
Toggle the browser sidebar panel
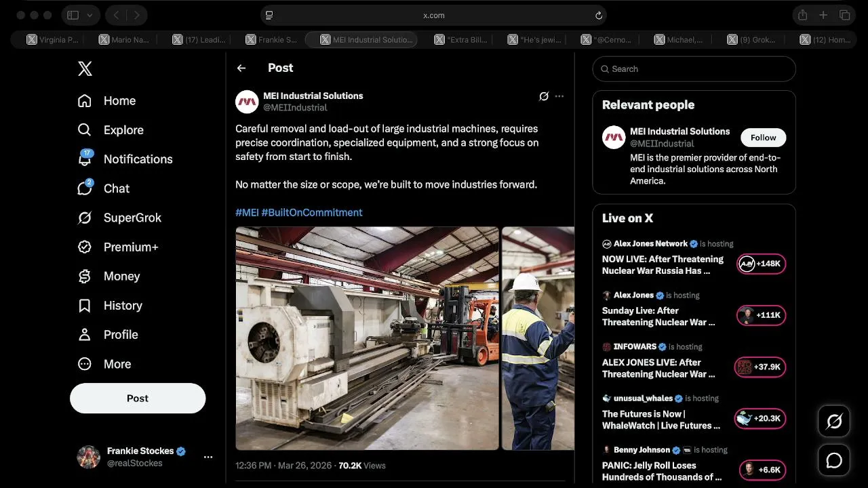click(73, 15)
